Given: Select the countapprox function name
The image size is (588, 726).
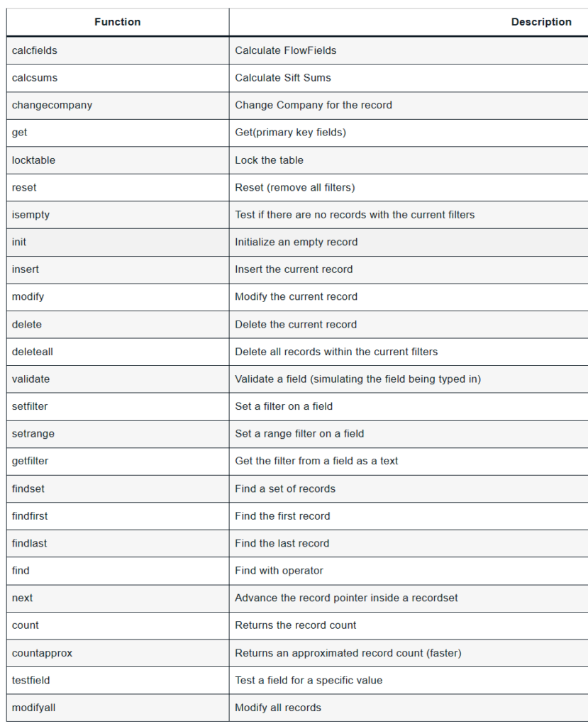Looking at the screenshot, I should coord(42,653).
